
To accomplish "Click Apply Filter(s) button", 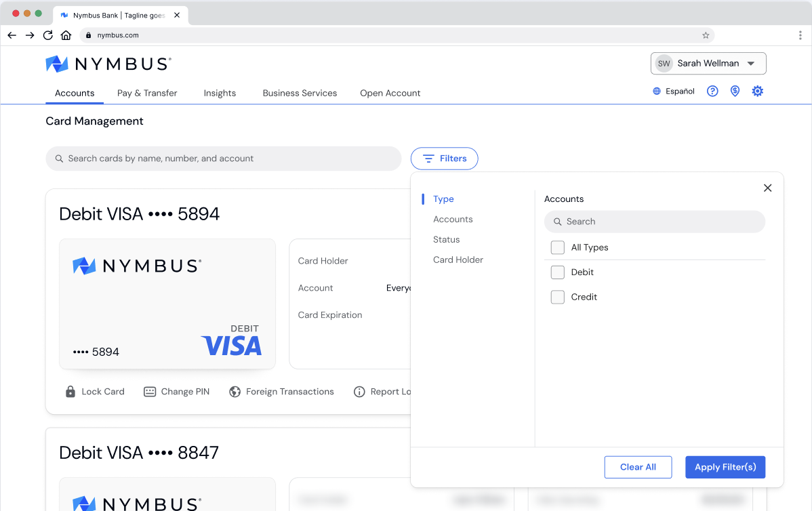I will pyautogui.click(x=725, y=467).
